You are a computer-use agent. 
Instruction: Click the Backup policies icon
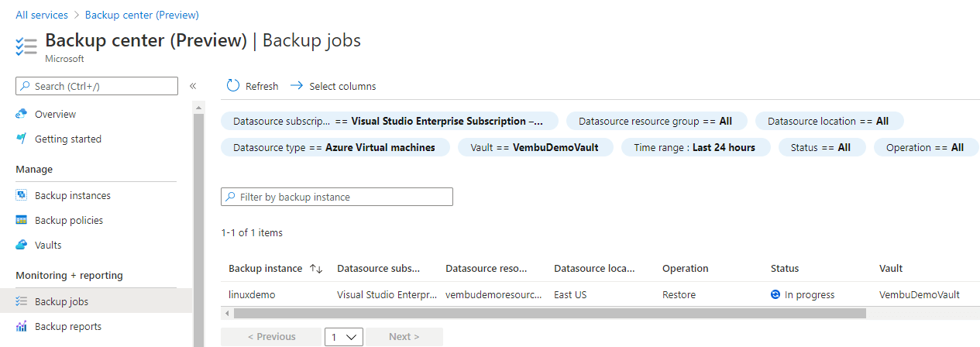click(x=21, y=220)
